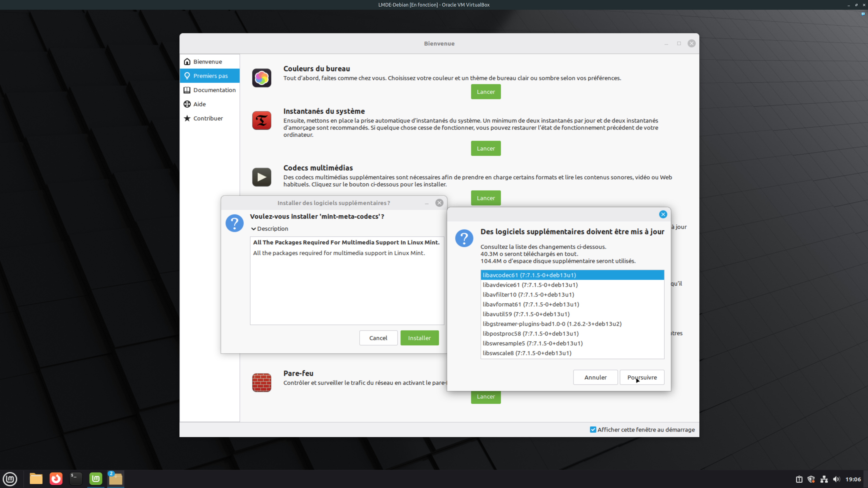
Task: Click Lancer under Instantanés du système
Action: (x=486, y=148)
